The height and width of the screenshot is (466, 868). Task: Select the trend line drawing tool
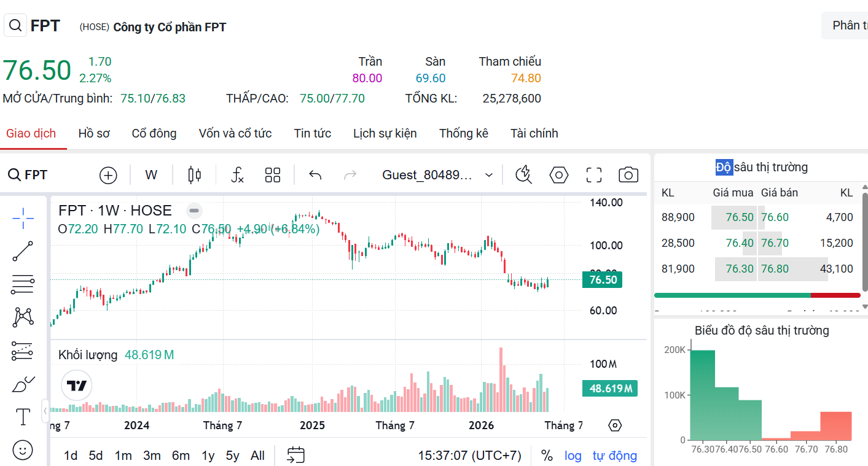point(23,251)
